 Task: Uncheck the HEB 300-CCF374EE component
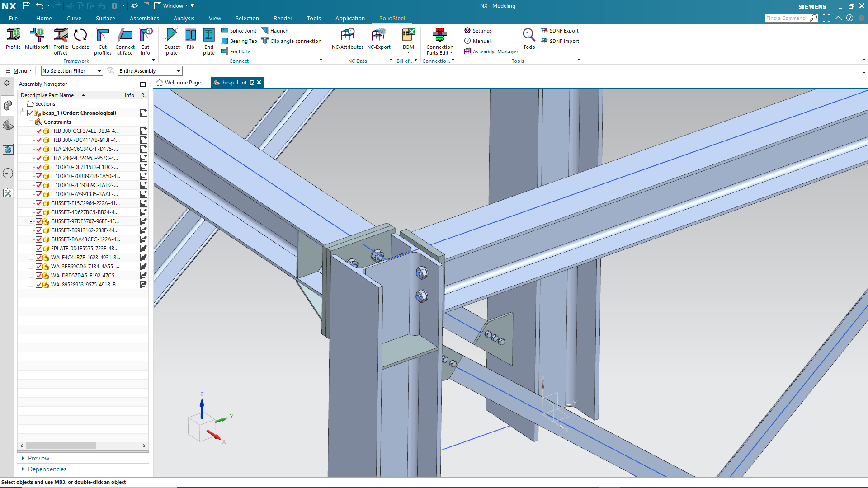pyautogui.click(x=39, y=131)
